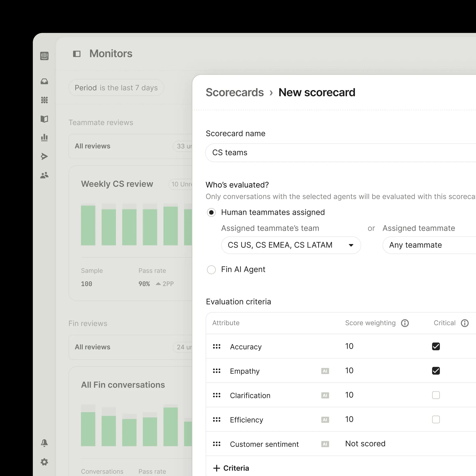The width and height of the screenshot is (476, 476).
Task: Grab the drag handle for Empathy row
Action: [217, 371]
